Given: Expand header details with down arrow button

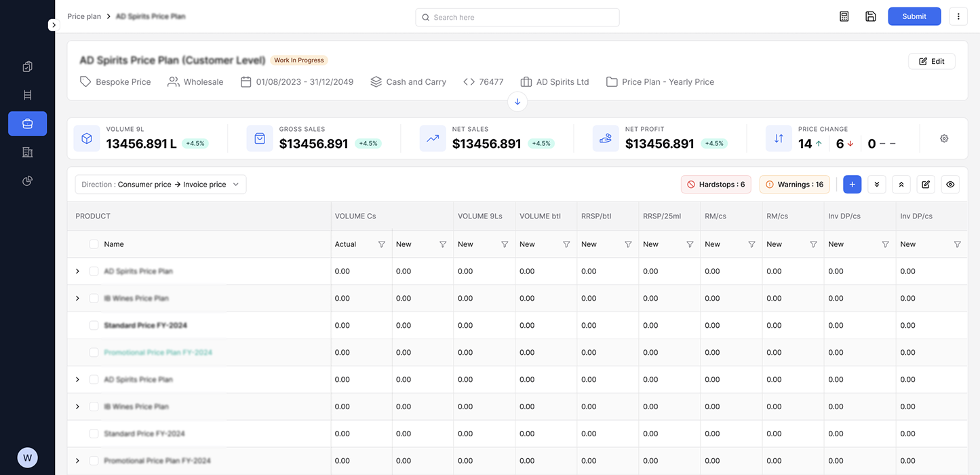Looking at the screenshot, I should pyautogui.click(x=517, y=102).
